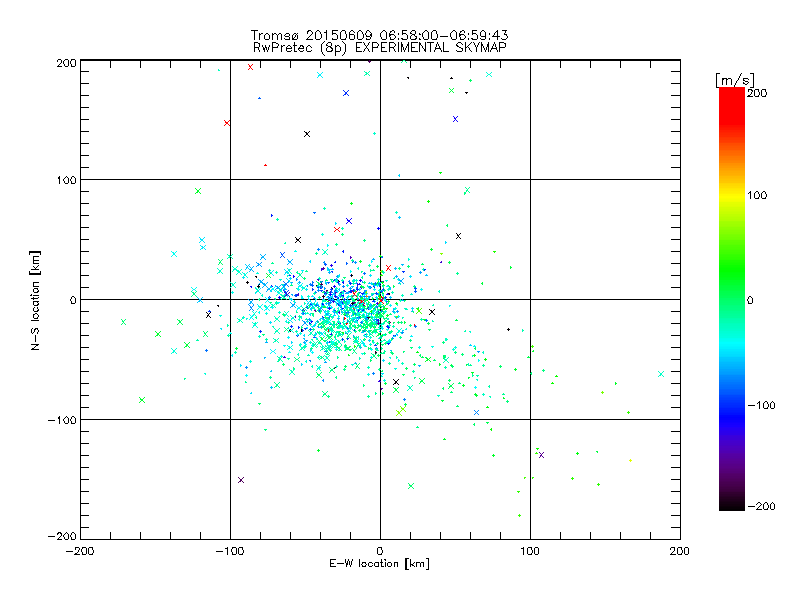
Task: Click the x-axis tick label 200
Action: 680,551
